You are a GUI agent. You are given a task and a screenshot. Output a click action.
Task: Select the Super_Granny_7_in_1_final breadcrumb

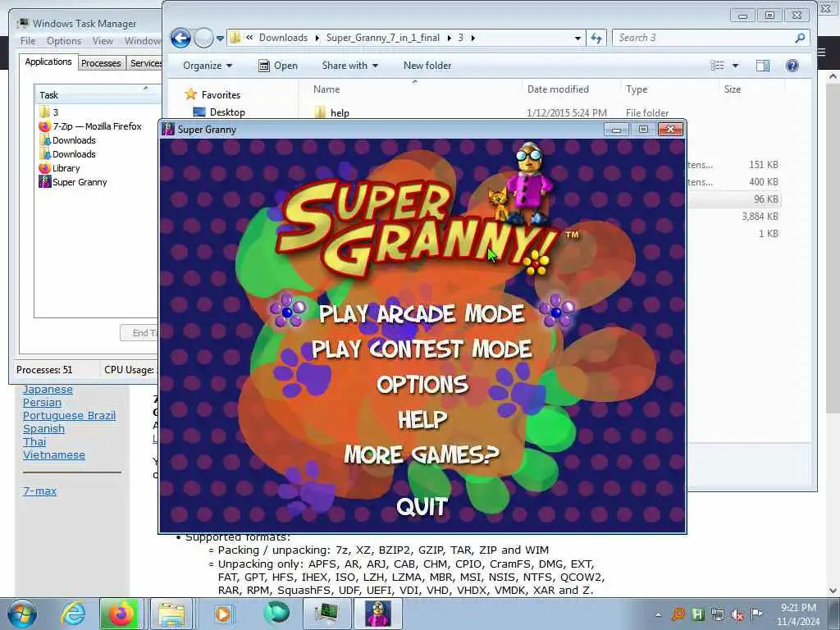(x=382, y=38)
